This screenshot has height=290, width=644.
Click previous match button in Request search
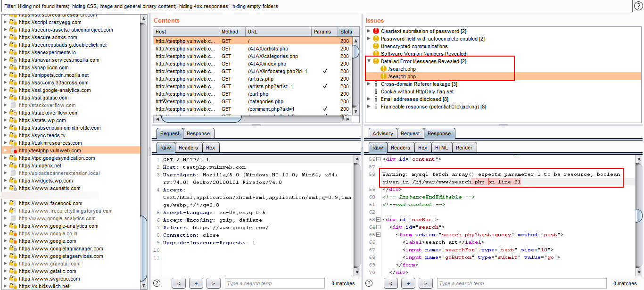click(x=179, y=283)
